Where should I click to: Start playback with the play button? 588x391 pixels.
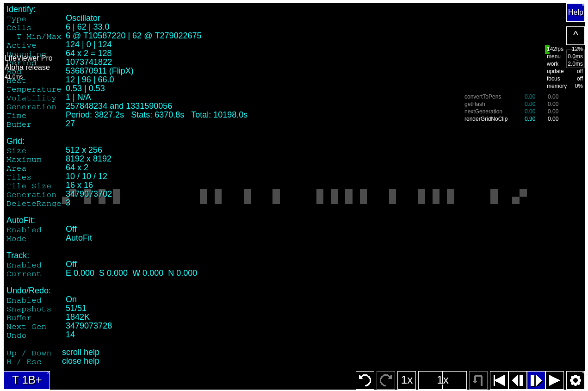click(555, 380)
